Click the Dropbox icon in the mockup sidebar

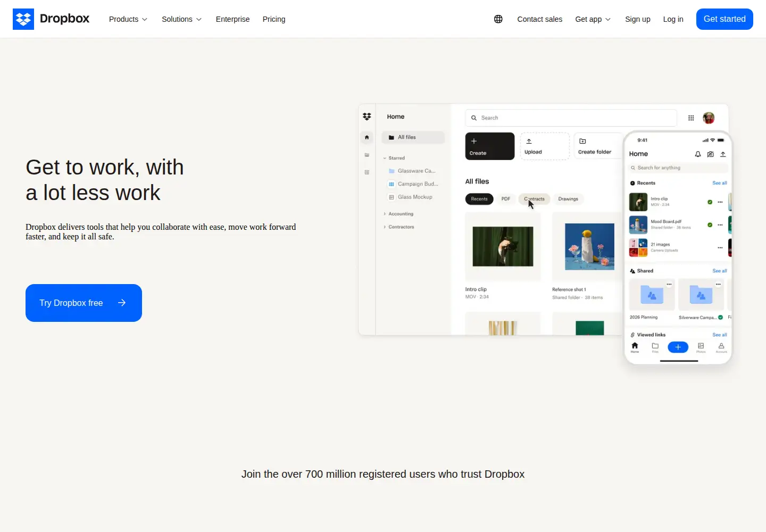(x=367, y=117)
